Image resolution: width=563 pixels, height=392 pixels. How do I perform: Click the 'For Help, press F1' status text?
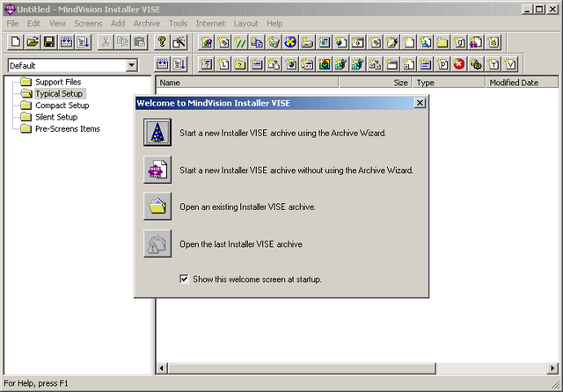[36, 383]
